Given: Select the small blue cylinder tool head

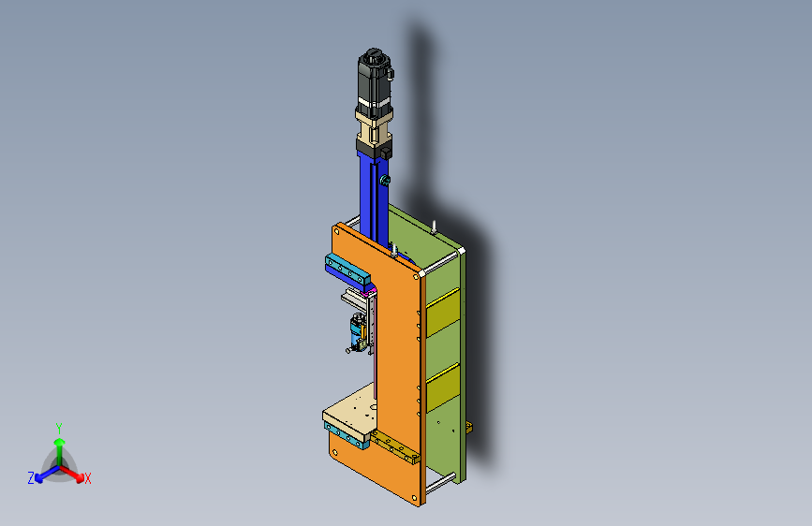Looking at the screenshot, I should pyautogui.click(x=357, y=332).
